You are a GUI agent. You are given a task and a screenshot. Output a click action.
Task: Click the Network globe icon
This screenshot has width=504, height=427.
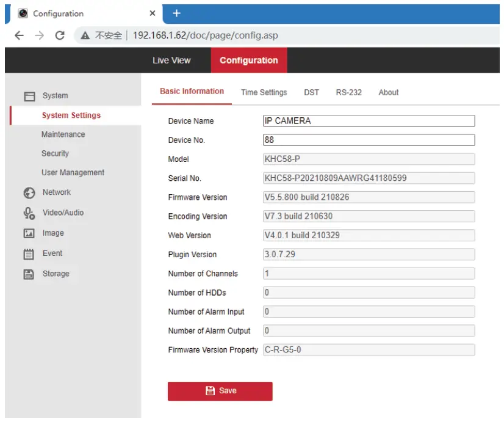pyautogui.click(x=29, y=192)
